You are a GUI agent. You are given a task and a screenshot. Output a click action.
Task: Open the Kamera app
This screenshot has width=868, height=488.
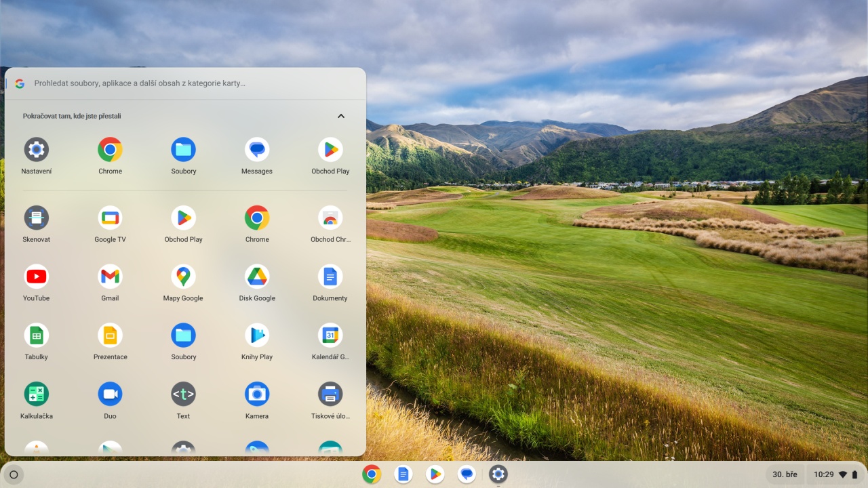(257, 401)
